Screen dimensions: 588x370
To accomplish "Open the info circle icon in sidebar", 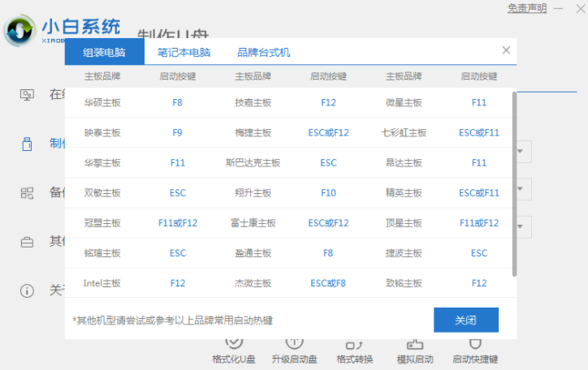I will click(x=27, y=290).
